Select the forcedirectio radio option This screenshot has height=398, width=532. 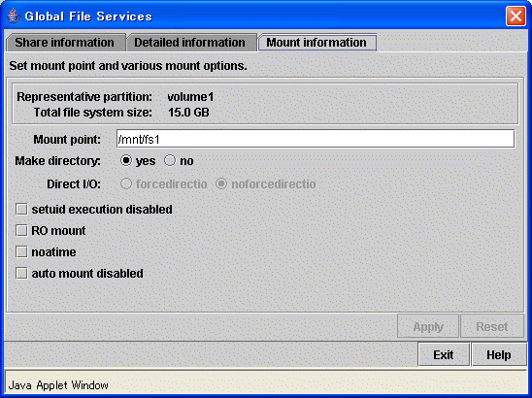pos(126,183)
